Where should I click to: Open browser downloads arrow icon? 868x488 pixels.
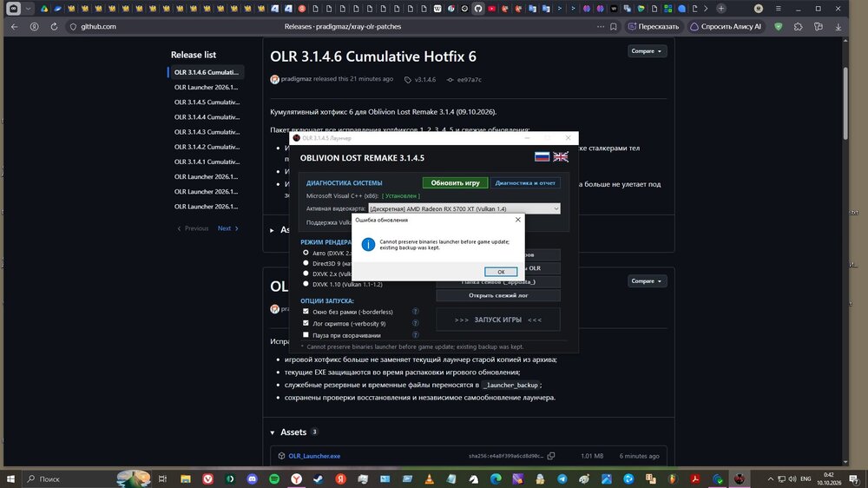click(838, 27)
